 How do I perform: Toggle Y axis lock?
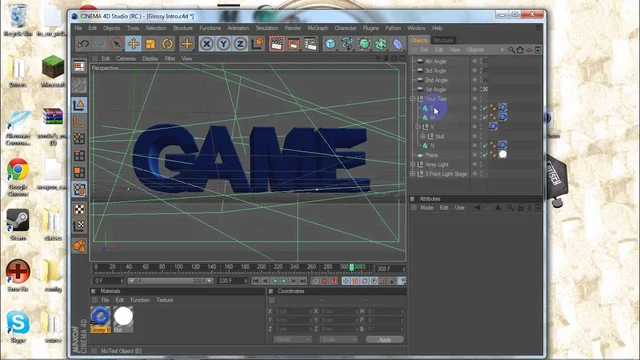click(224, 44)
